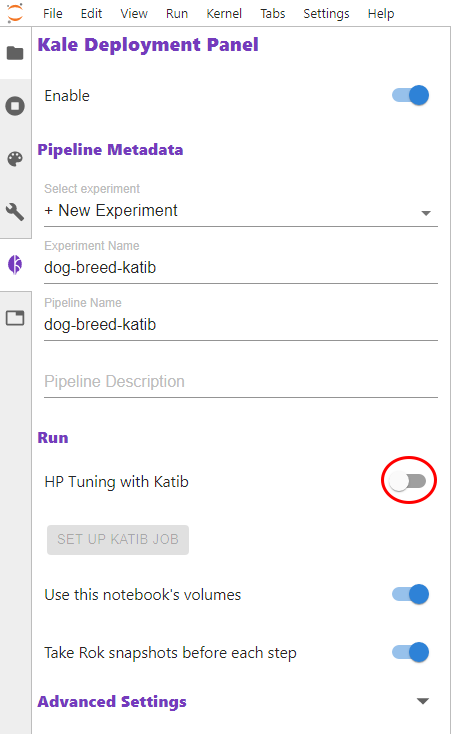Open the commands palette icon
This screenshot has height=734, width=451.
click(15, 159)
